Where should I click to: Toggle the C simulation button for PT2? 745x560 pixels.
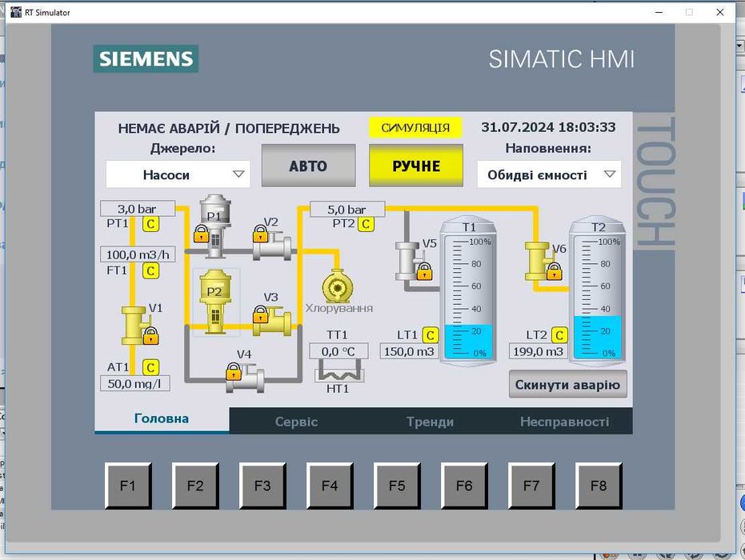tap(366, 224)
